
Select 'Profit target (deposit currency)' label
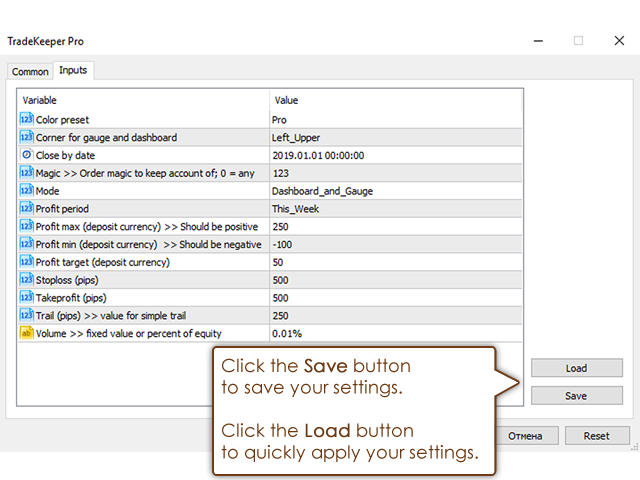102,262
